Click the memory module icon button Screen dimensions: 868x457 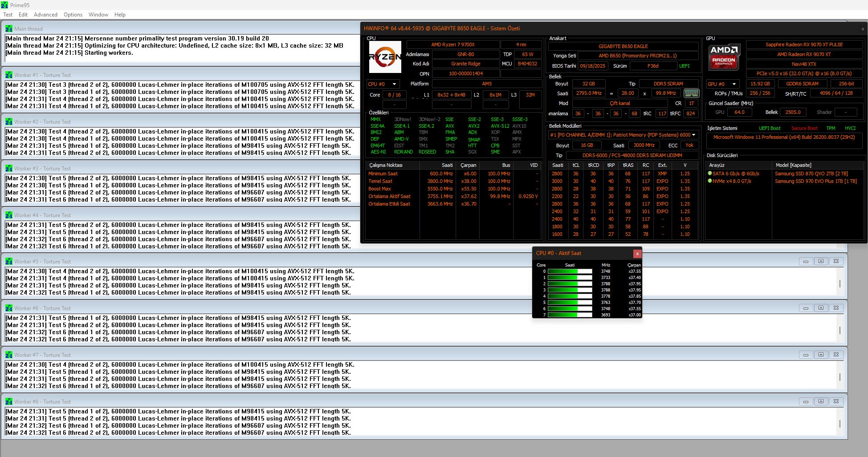[x=691, y=93]
